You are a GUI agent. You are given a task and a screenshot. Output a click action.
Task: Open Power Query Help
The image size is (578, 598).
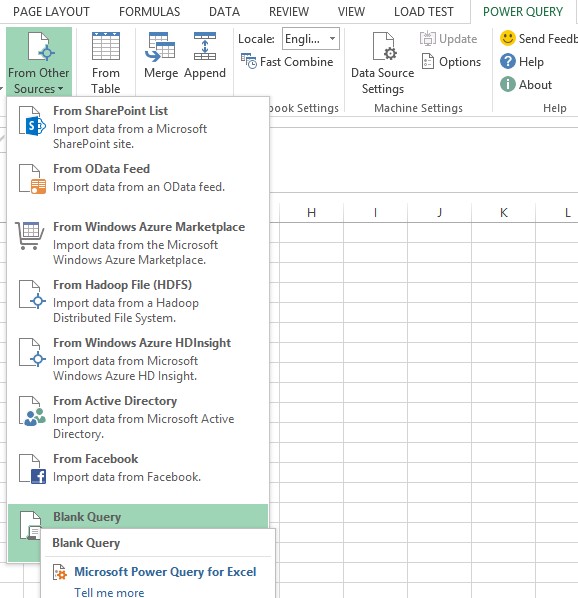pos(522,61)
